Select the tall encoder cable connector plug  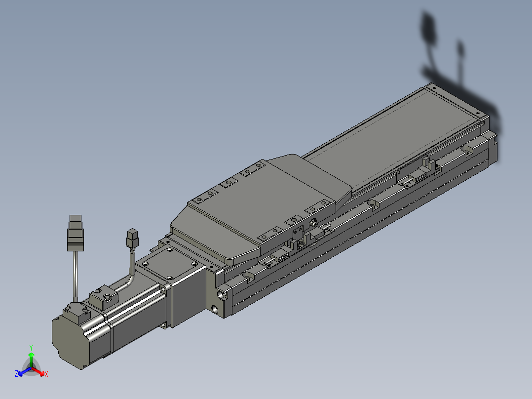pos(76,233)
